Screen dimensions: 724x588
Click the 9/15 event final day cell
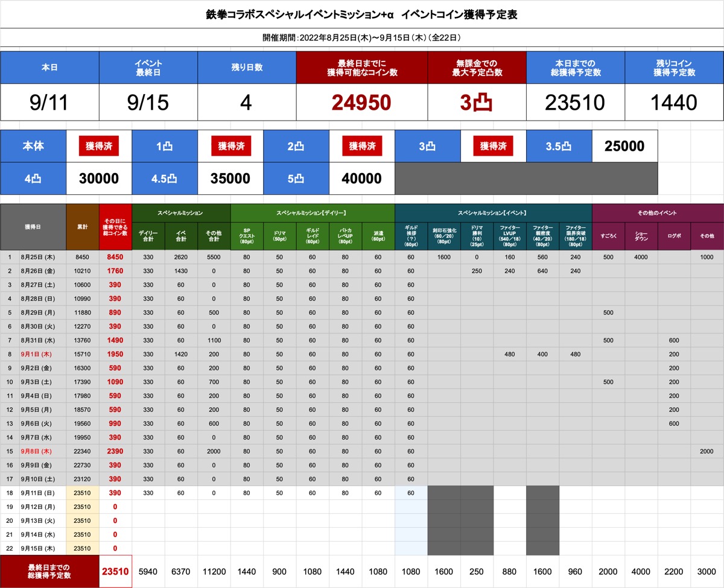tap(148, 102)
